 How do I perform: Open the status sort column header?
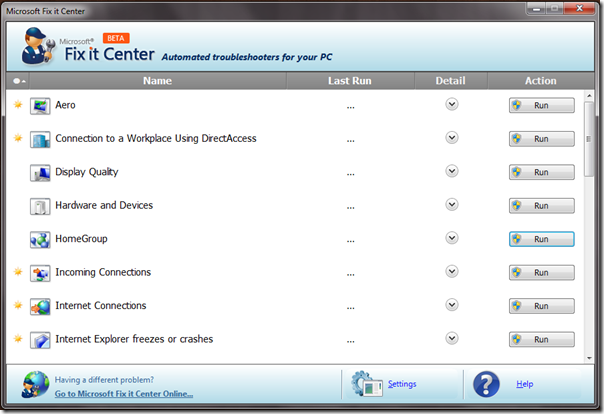click(x=18, y=81)
